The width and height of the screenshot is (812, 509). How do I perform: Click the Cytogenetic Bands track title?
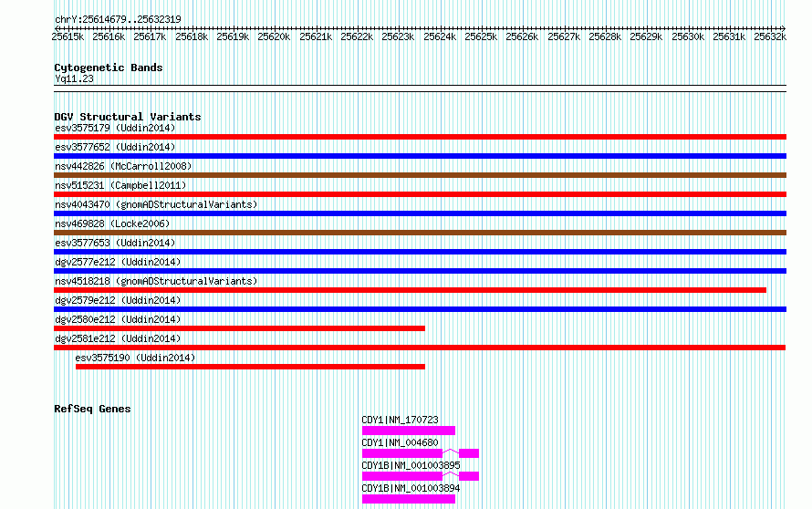coord(109,68)
